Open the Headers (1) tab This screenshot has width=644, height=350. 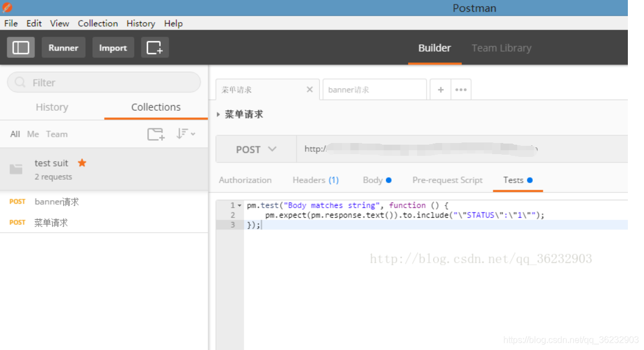315,180
